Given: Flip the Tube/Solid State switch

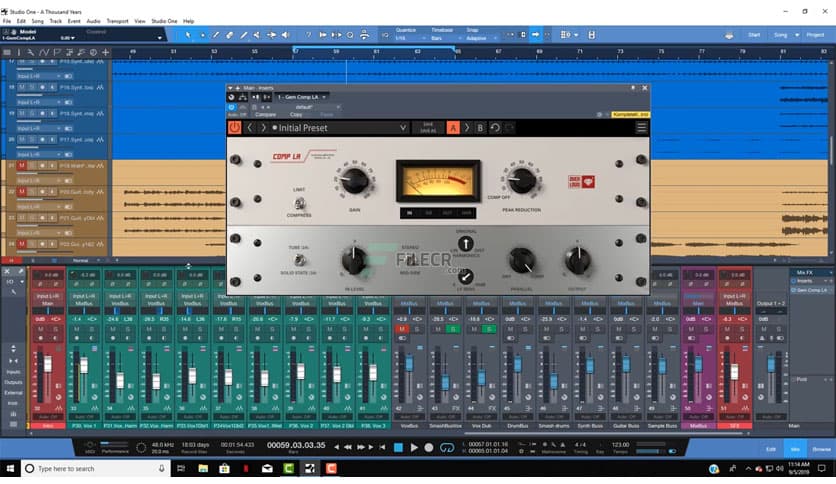Looking at the screenshot, I should point(300,260).
